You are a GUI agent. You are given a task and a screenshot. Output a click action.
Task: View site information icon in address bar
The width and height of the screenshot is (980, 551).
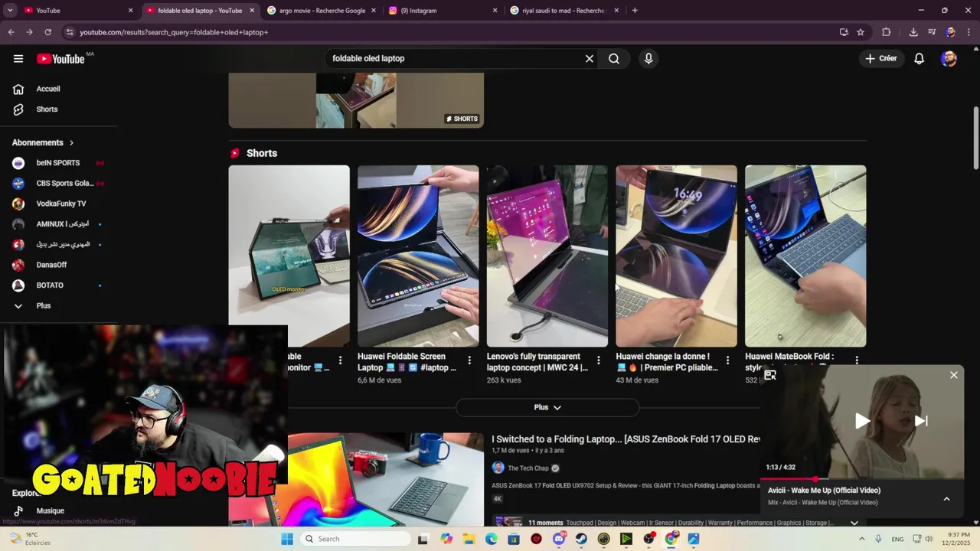click(70, 32)
